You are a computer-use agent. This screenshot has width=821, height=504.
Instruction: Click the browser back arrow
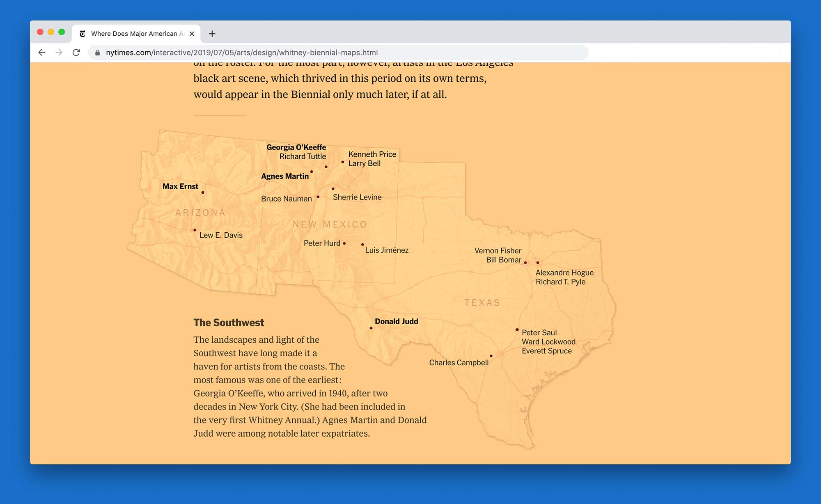click(41, 53)
